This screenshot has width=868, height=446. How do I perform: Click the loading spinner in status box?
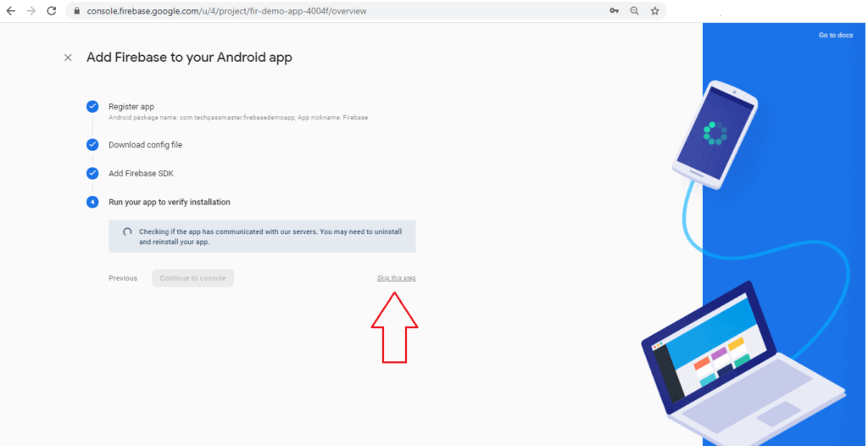point(127,231)
